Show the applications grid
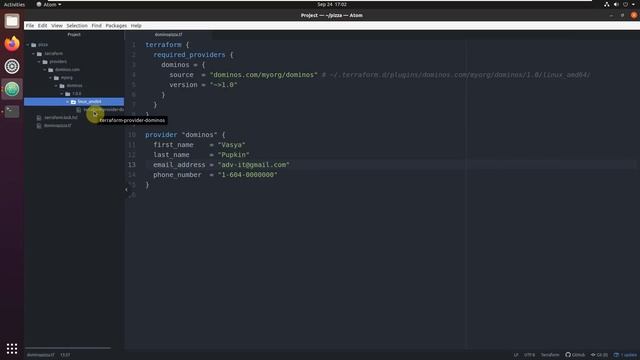 [x=12, y=348]
